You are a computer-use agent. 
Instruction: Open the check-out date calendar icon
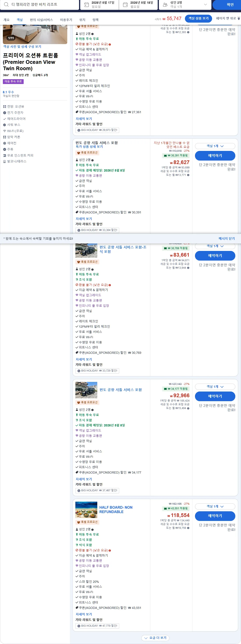point(125,5)
